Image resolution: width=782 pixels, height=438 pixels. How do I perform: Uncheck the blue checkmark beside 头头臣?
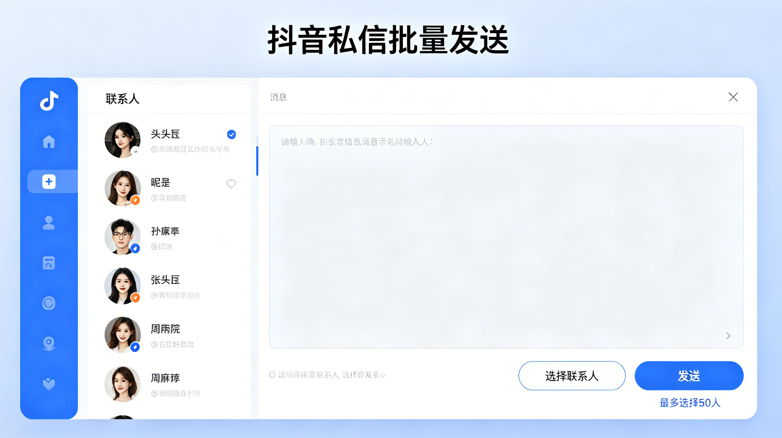coord(231,134)
